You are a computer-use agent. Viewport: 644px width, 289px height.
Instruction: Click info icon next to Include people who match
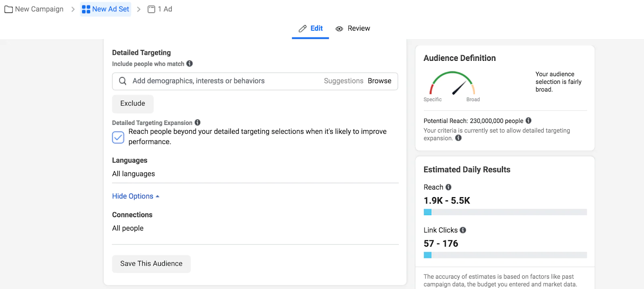[190, 64]
